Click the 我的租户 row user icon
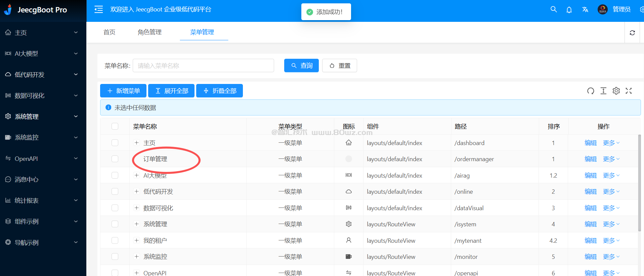 (349, 240)
